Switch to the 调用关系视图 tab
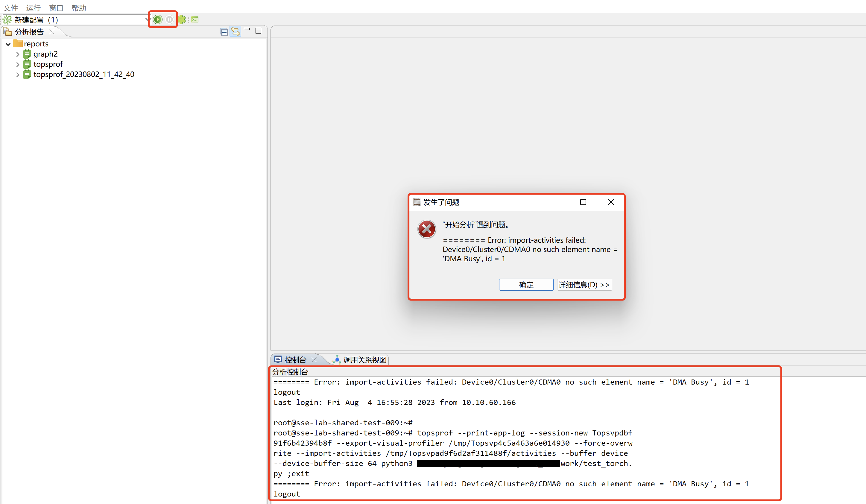 coord(364,360)
